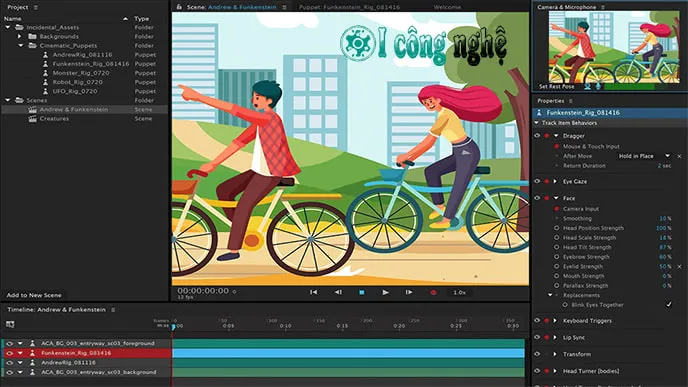
Task: Switch to the Welcome tab
Action: tap(447, 7)
